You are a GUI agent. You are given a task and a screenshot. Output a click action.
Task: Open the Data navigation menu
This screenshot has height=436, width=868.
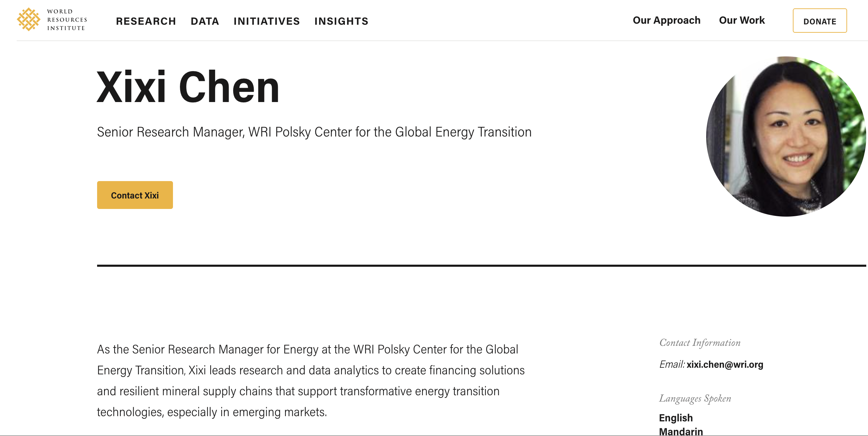[205, 21]
